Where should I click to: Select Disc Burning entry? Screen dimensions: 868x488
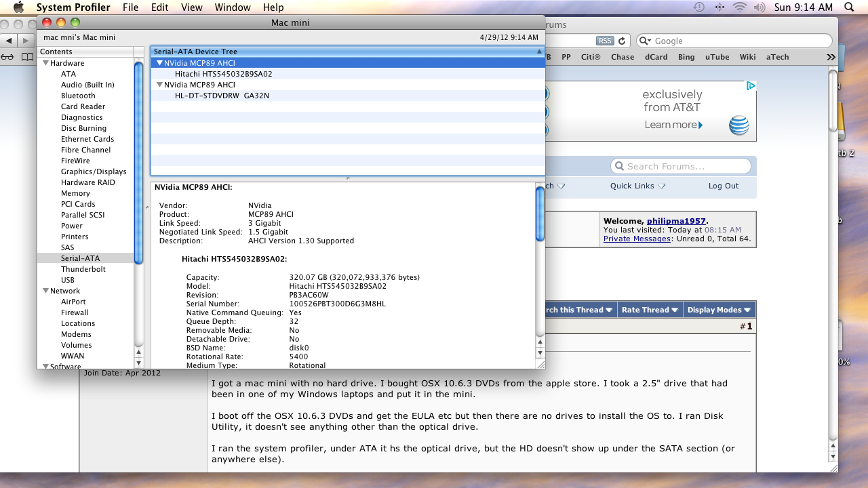click(x=83, y=128)
